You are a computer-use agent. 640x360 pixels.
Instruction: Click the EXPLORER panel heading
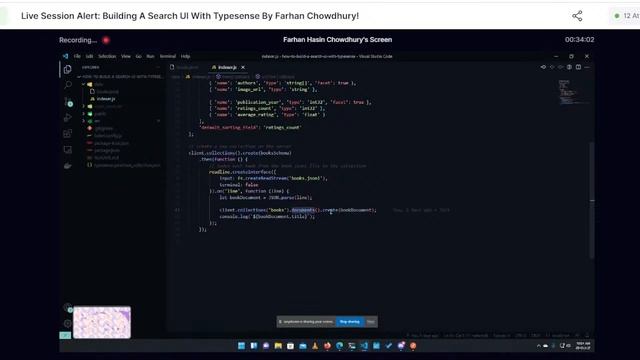(x=91, y=67)
